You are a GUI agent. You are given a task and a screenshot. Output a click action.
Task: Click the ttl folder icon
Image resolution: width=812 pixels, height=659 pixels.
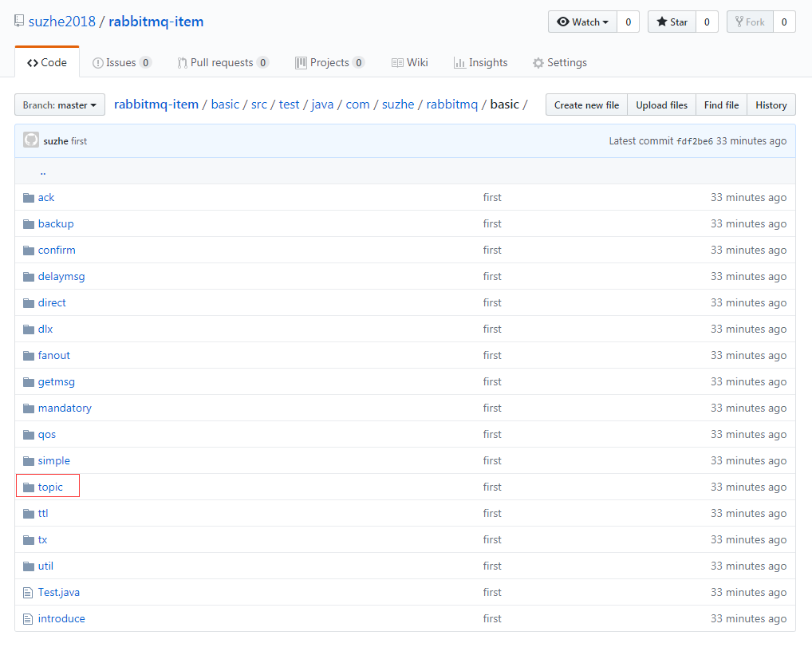point(29,514)
